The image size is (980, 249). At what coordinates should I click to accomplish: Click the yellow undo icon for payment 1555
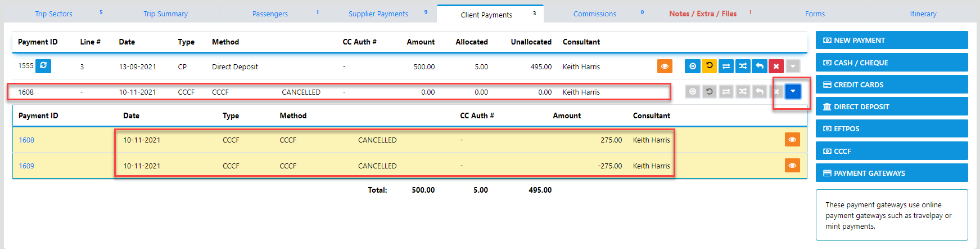[710, 66]
